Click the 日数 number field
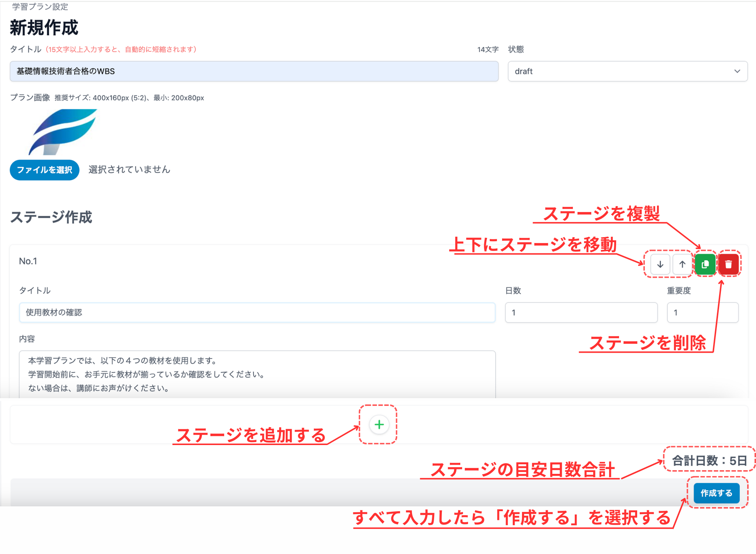The width and height of the screenshot is (756, 554). tap(581, 312)
